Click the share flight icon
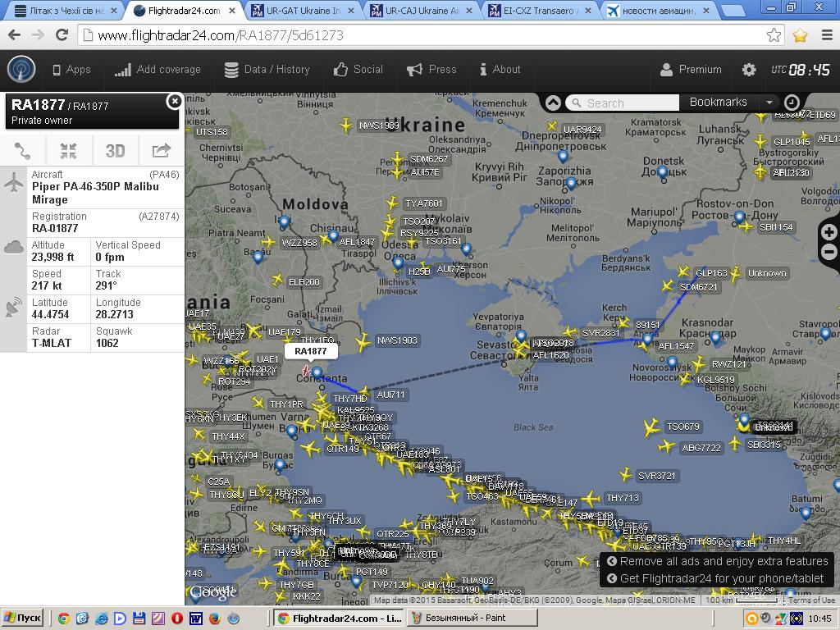 (161, 151)
